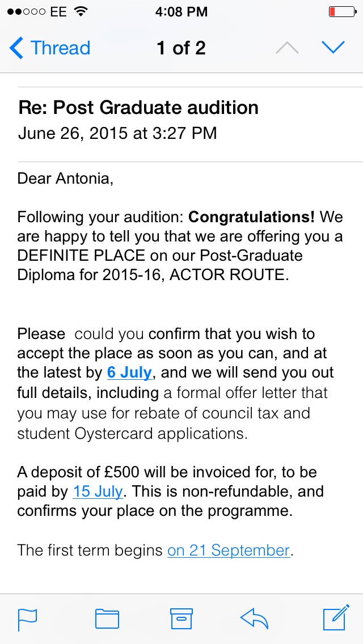Tap the '1 of 2' message counter
The image size is (363, 644).
click(181, 48)
